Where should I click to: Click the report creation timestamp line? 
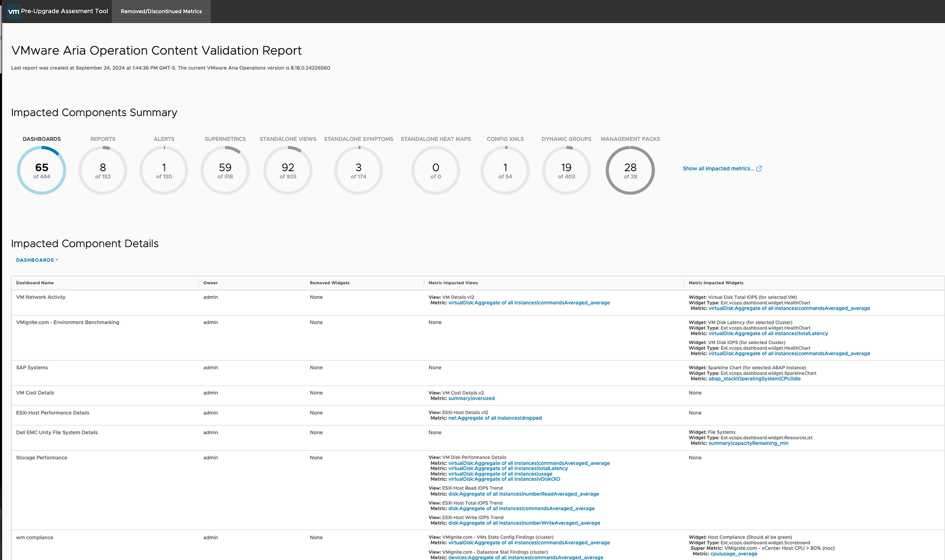[170, 68]
